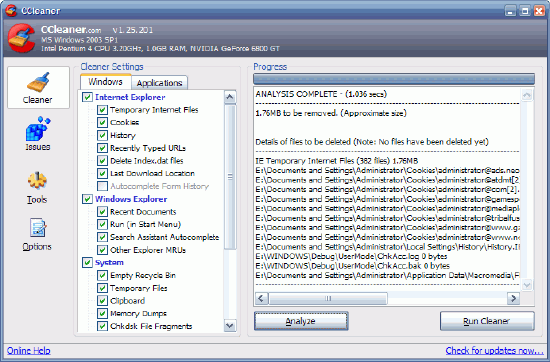550x362 pixels.
Task: Switch to the Windows tab
Action: [105, 82]
